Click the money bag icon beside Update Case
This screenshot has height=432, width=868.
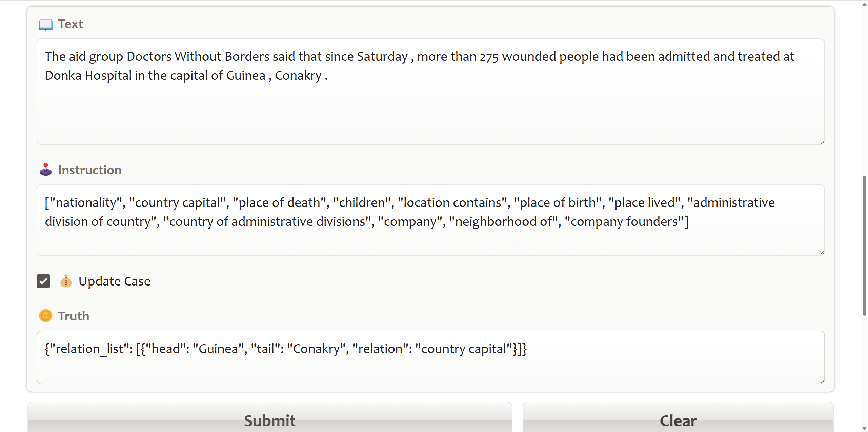coord(66,281)
